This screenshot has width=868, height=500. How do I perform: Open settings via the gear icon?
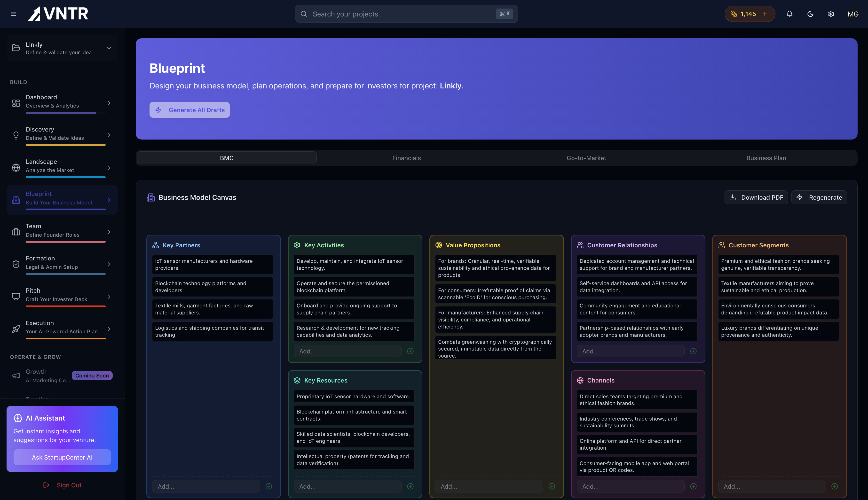pos(831,14)
